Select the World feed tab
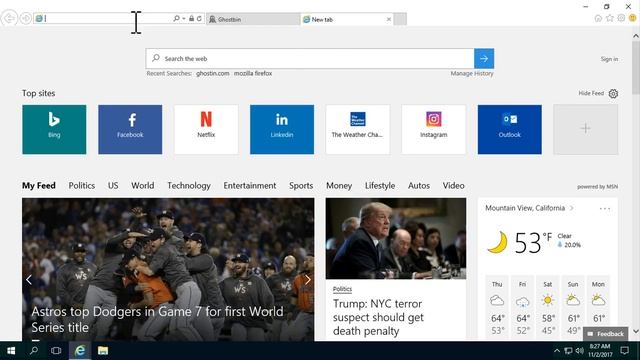Screen dimensions: 640x360 click(143, 186)
